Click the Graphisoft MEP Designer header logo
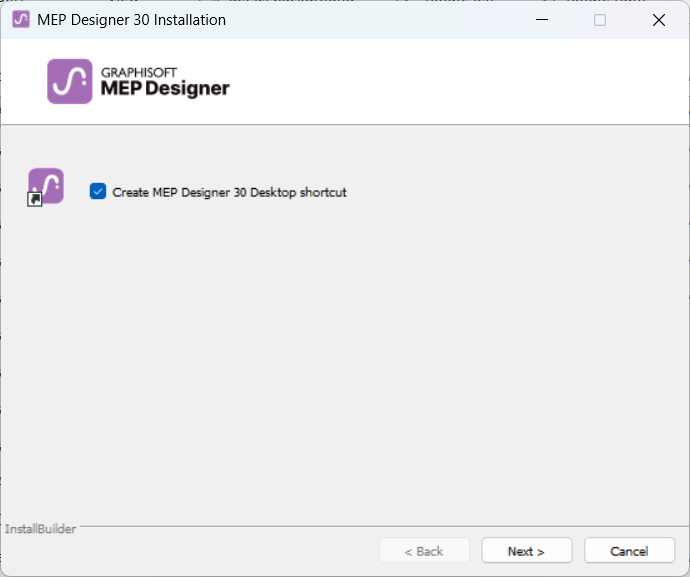The width and height of the screenshot is (690, 577). [x=139, y=81]
